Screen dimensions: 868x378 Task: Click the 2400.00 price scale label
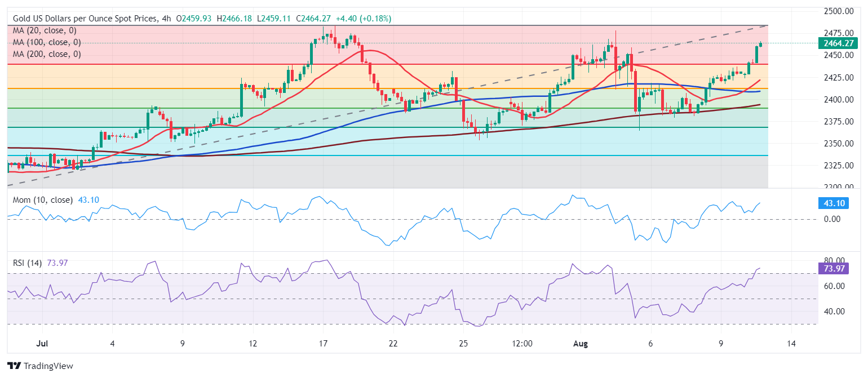(x=840, y=100)
